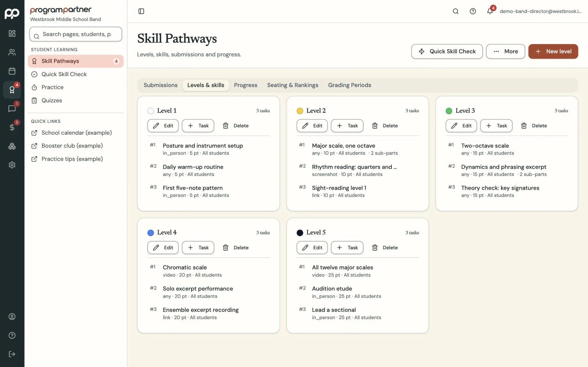Open the Booster club (example) link

coord(76,146)
